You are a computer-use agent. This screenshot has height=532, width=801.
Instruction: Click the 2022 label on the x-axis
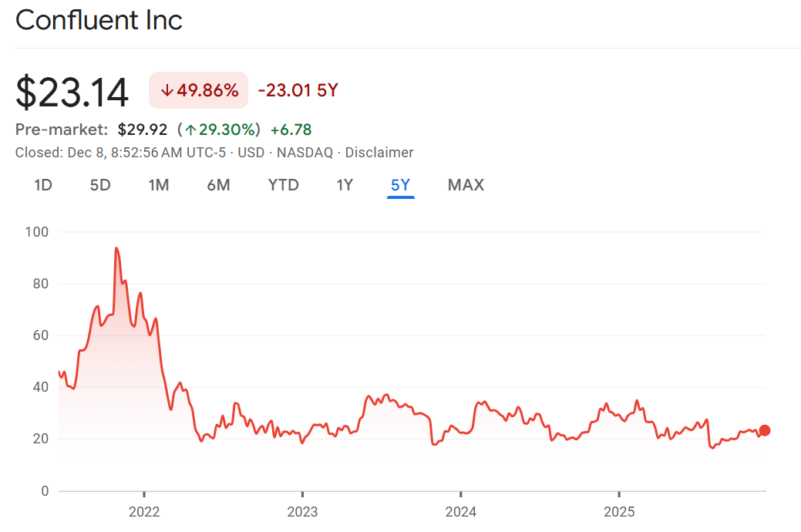pyautogui.click(x=144, y=511)
